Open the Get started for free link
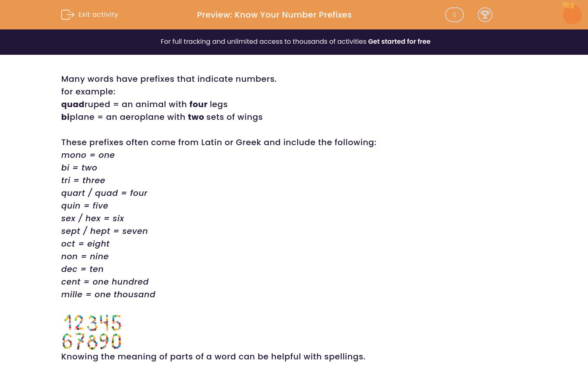The width and height of the screenshot is (588, 368). [x=399, y=42]
